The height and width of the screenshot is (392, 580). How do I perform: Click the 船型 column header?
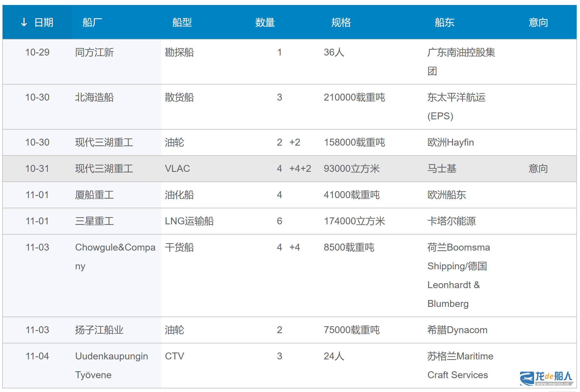[182, 22]
